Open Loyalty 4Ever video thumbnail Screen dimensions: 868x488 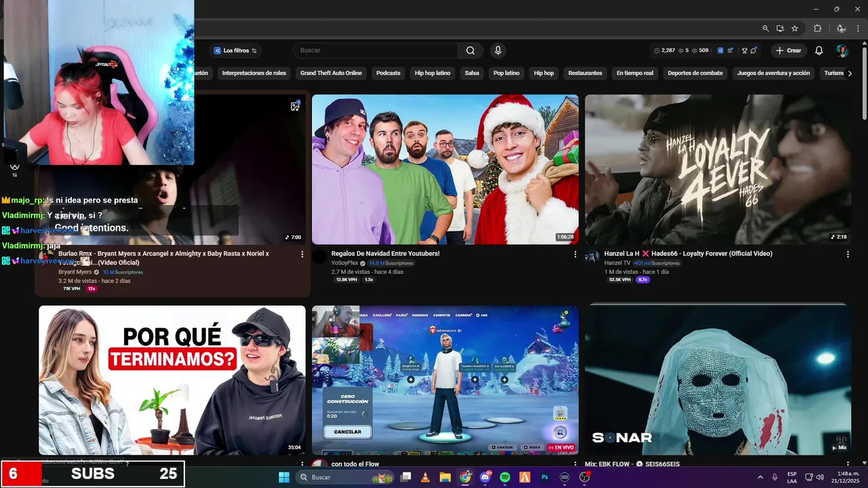click(718, 169)
